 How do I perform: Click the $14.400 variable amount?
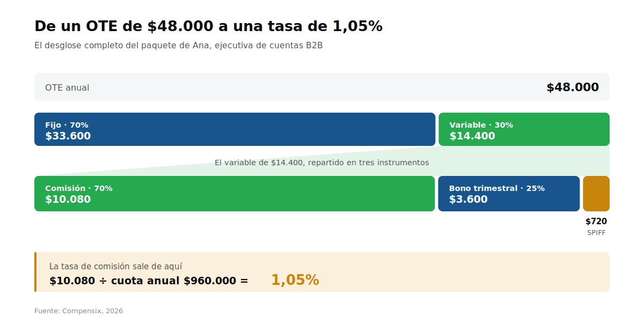pyautogui.click(x=472, y=136)
